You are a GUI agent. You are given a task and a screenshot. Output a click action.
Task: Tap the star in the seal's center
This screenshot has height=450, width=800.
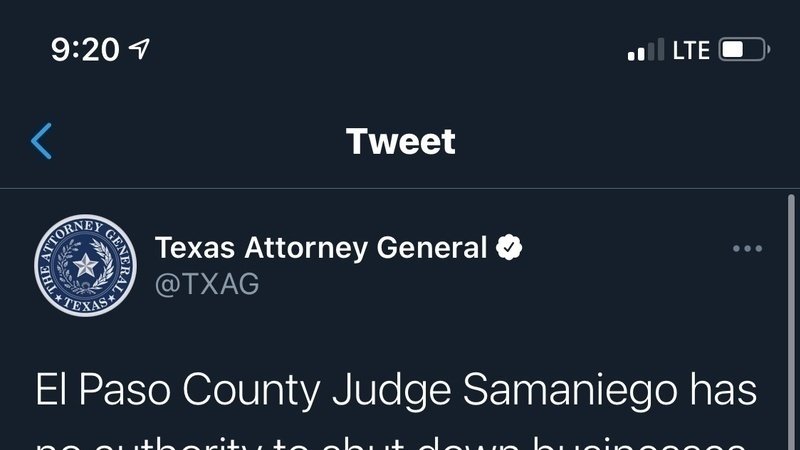85,266
